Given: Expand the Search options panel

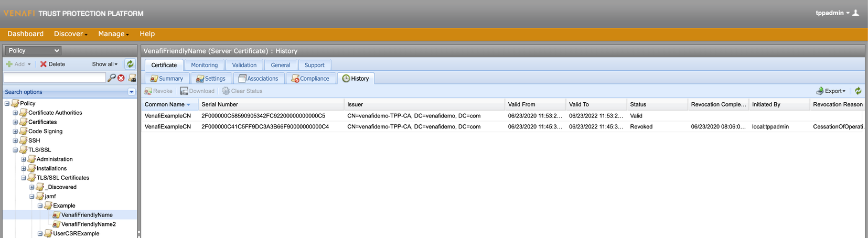Looking at the screenshot, I should point(132,92).
